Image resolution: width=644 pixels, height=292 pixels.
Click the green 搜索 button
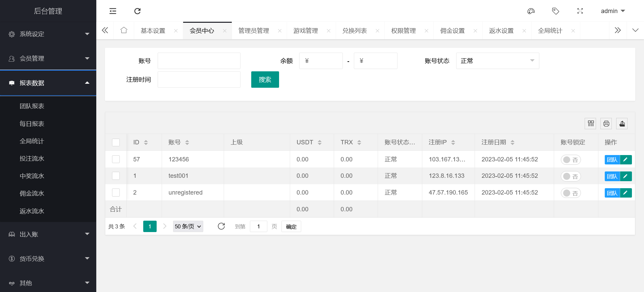265,79
